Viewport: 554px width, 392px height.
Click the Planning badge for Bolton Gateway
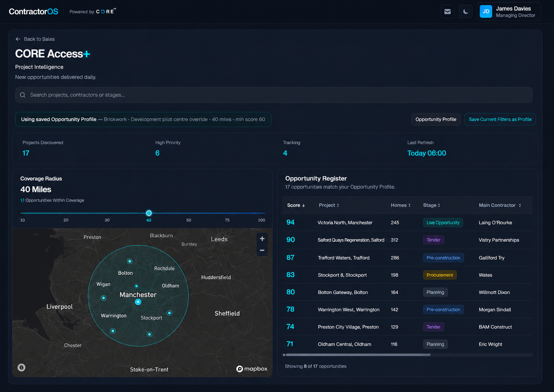click(x=435, y=292)
